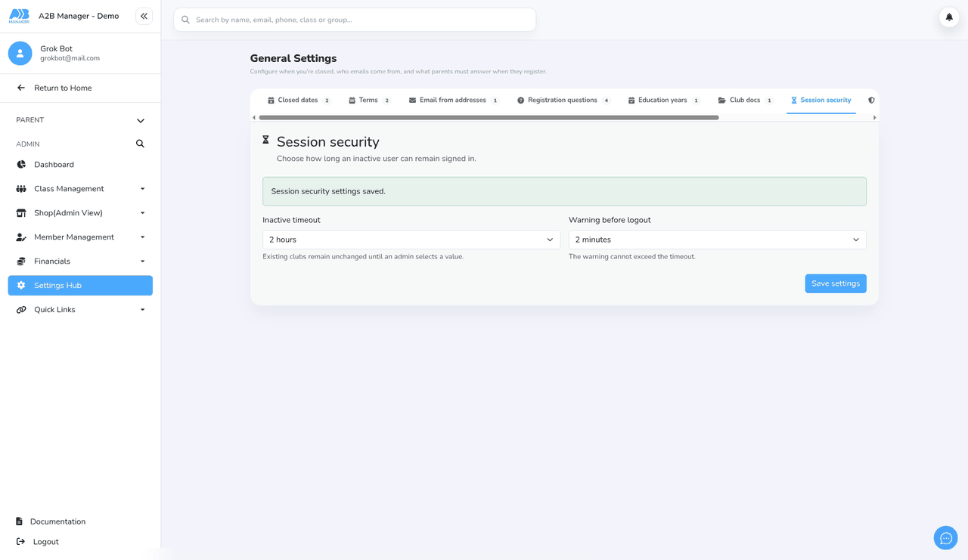This screenshot has width=968, height=560.
Task: Click the General Settings heading
Action: point(293,58)
